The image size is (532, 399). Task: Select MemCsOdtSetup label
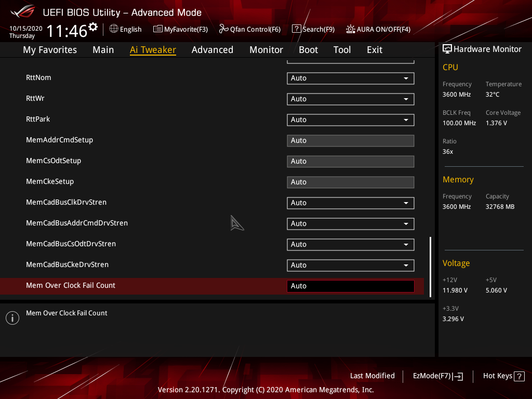54,161
